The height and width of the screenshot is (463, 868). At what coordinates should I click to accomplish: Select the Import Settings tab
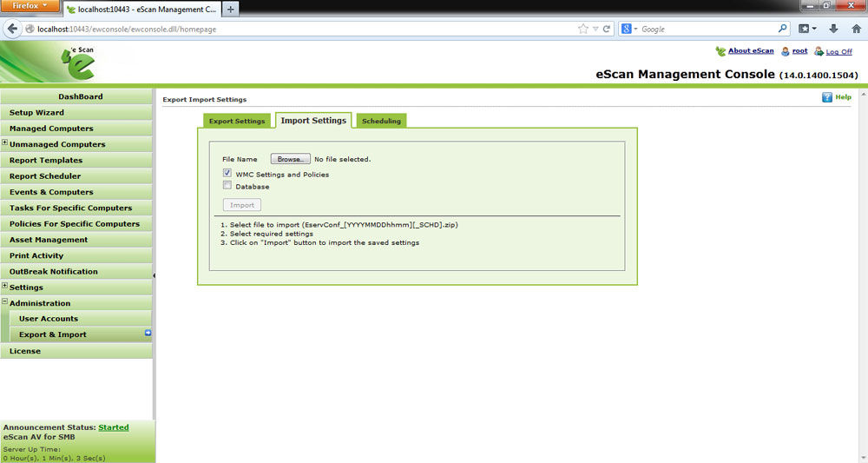(x=313, y=120)
